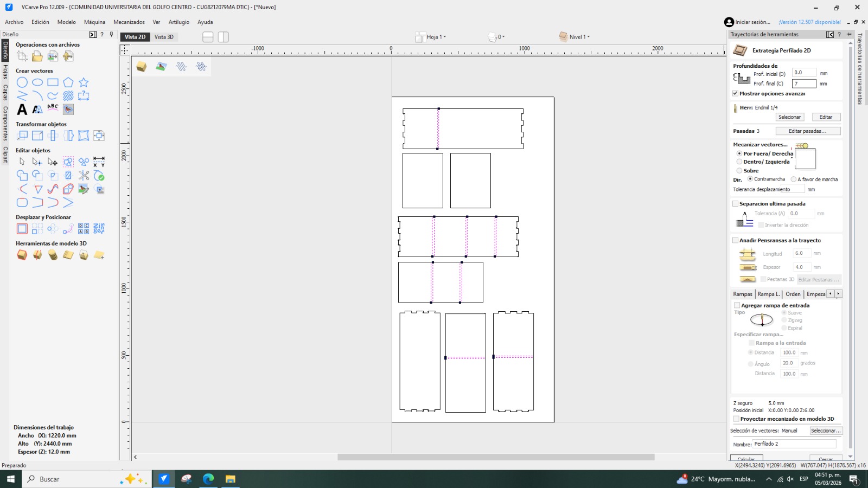
Task: Open the node editing tool
Action: pyautogui.click(x=37, y=162)
